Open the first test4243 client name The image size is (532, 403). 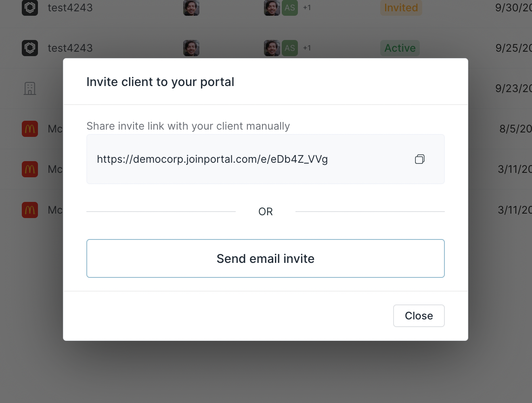click(x=70, y=8)
